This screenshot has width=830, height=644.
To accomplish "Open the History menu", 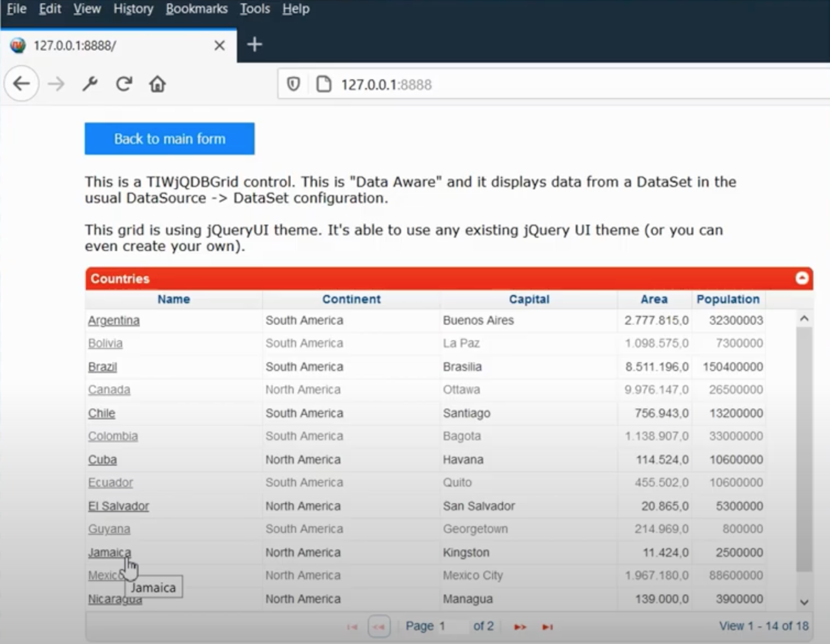I will click(x=133, y=9).
